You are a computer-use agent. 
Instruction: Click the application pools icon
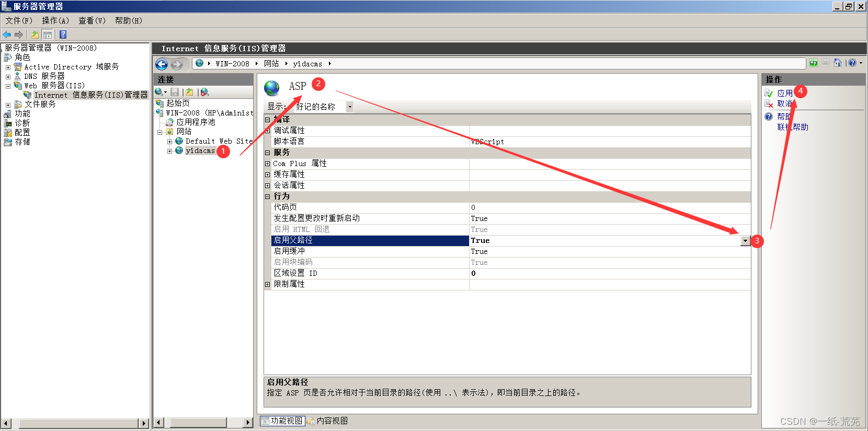pos(170,122)
